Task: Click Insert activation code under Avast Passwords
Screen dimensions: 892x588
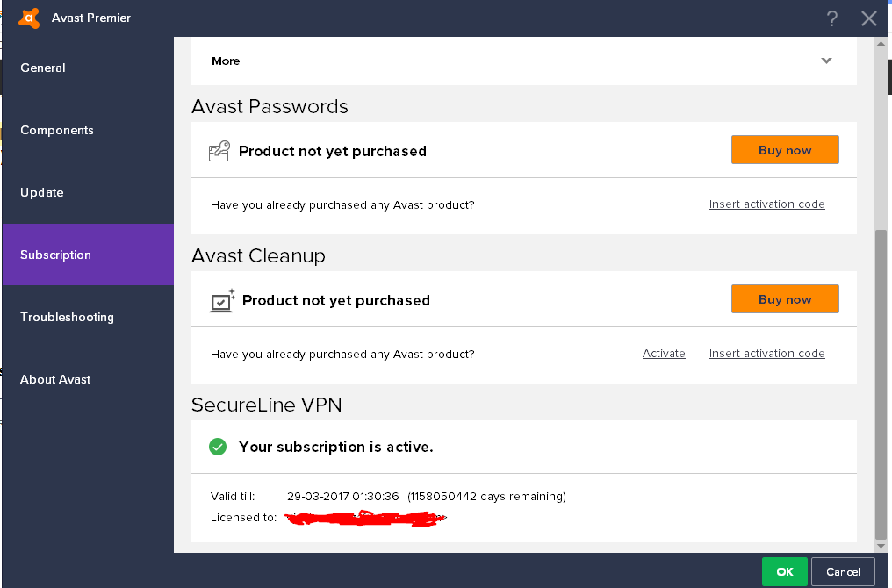Action: [x=766, y=204]
